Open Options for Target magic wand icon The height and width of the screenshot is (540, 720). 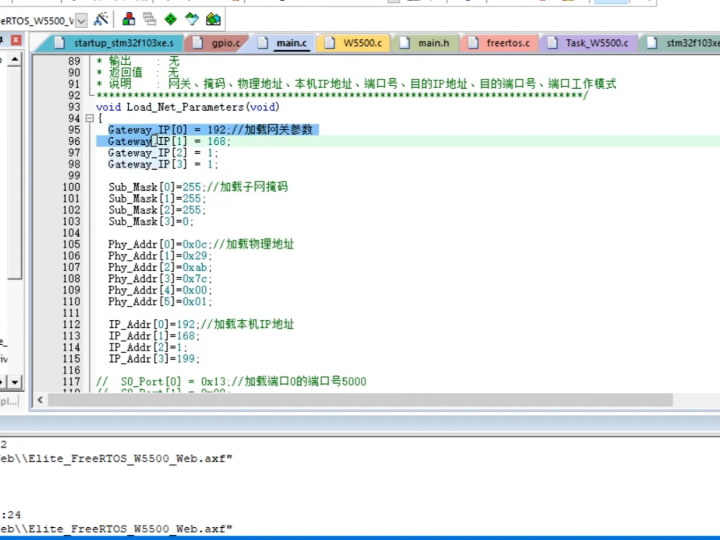pos(101,19)
